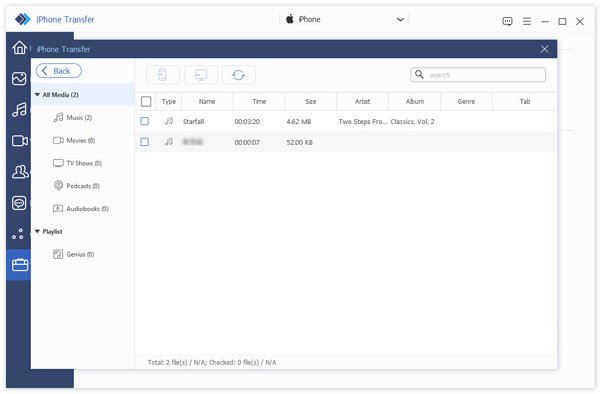The height and width of the screenshot is (394, 600).
Task: Open the Contacts section in sidebar
Action: pyautogui.click(x=20, y=172)
